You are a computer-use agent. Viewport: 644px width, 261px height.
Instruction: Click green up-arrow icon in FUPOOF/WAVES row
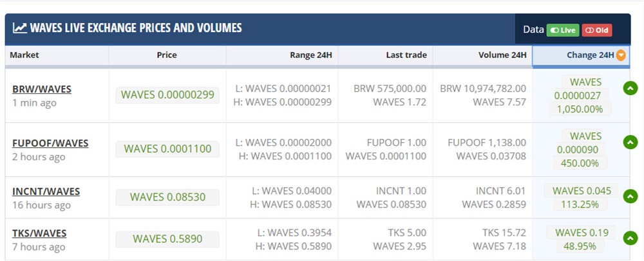[630, 142]
